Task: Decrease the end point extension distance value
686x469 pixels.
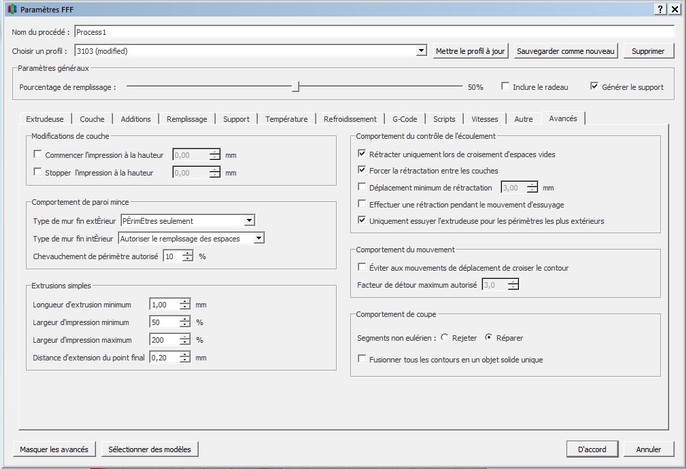Action: point(185,359)
